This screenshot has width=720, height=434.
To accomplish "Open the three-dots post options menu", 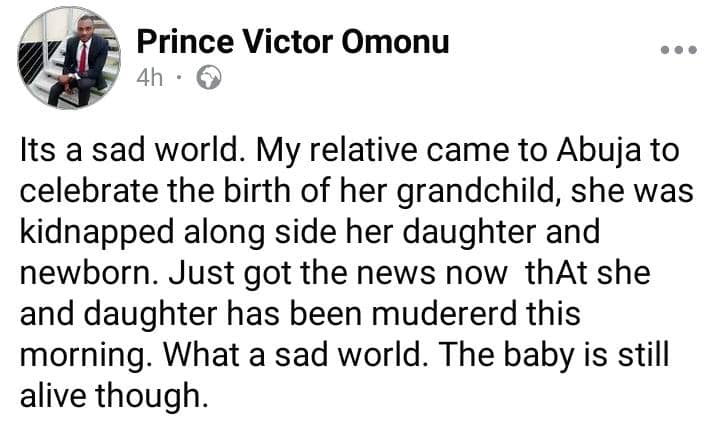I will [x=679, y=50].
